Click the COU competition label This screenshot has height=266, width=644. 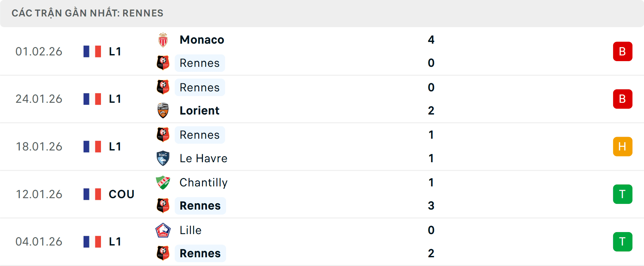click(121, 194)
